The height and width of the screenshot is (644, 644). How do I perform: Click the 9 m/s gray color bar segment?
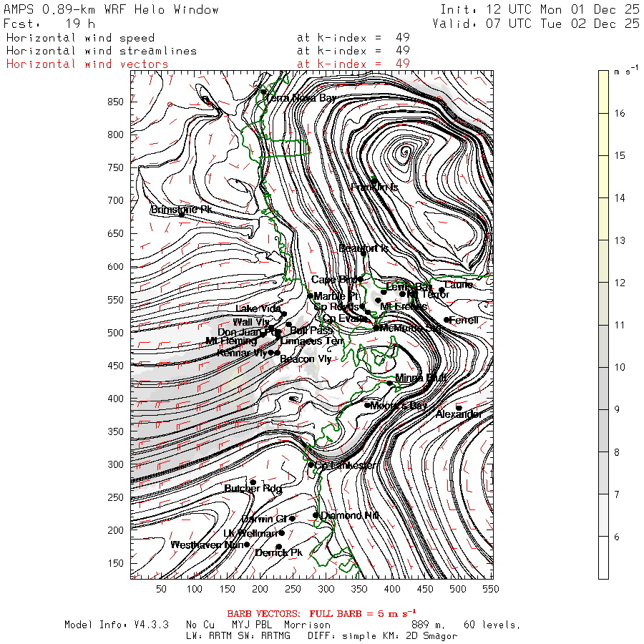(603, 389)
